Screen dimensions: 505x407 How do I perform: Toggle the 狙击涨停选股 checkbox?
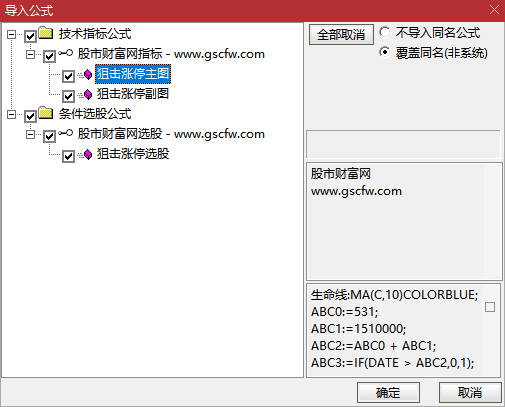(x=68, y=156)
